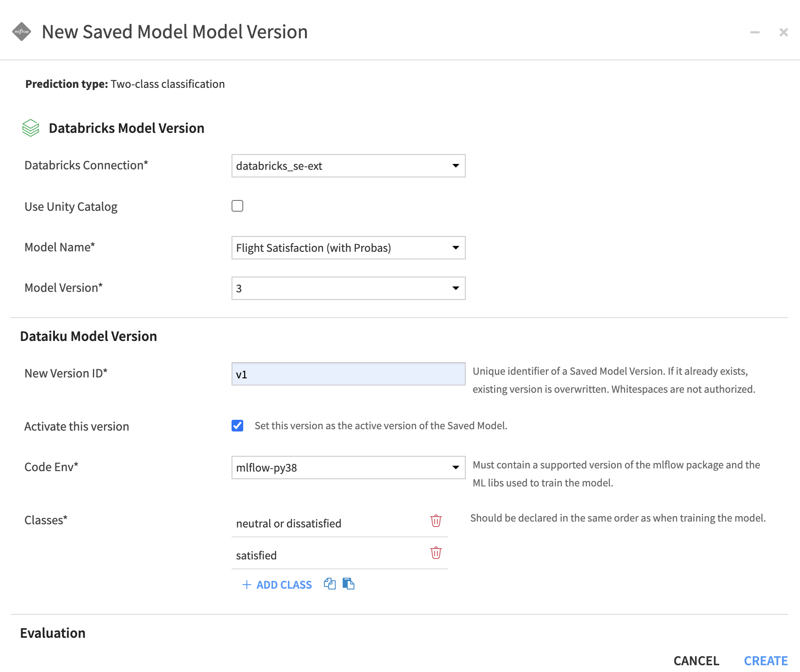800x672 pixels.
Task: Open the Model Version dropdown
Action: coord(348,288)
